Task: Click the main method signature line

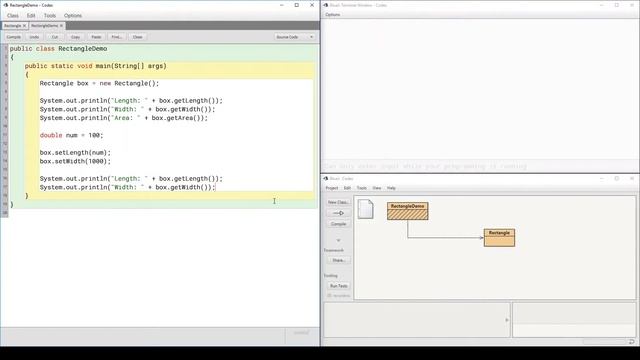Action: tap(96, 66)
